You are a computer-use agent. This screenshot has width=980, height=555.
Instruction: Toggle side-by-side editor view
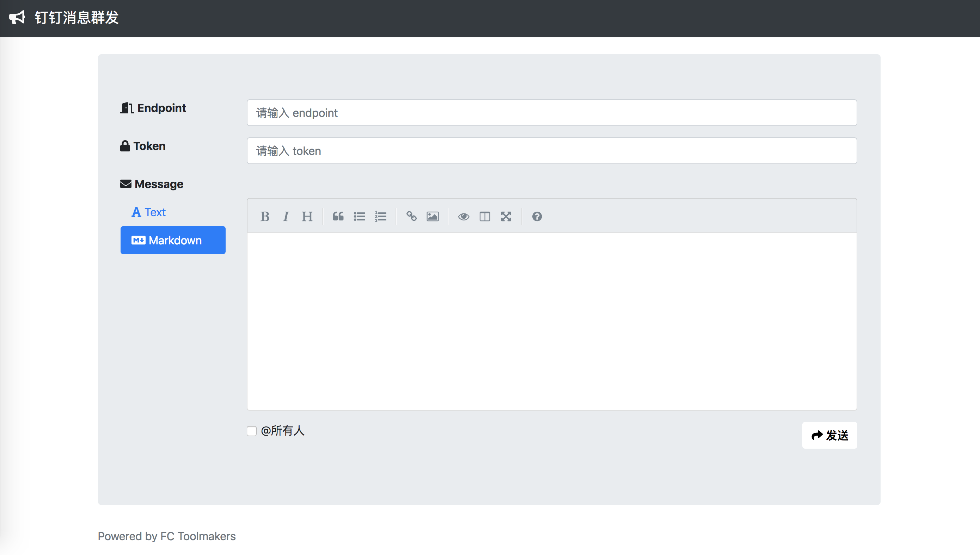click(484, 217)
